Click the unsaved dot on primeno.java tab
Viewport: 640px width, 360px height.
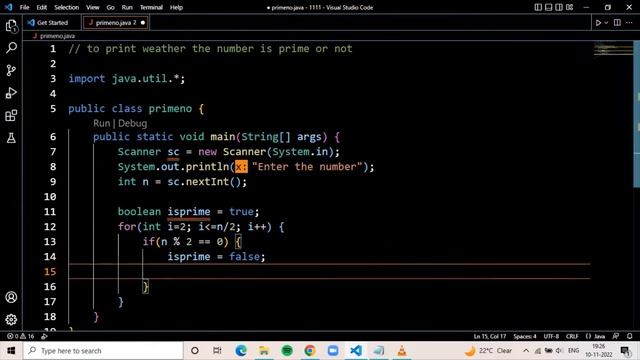coord(143,23)
